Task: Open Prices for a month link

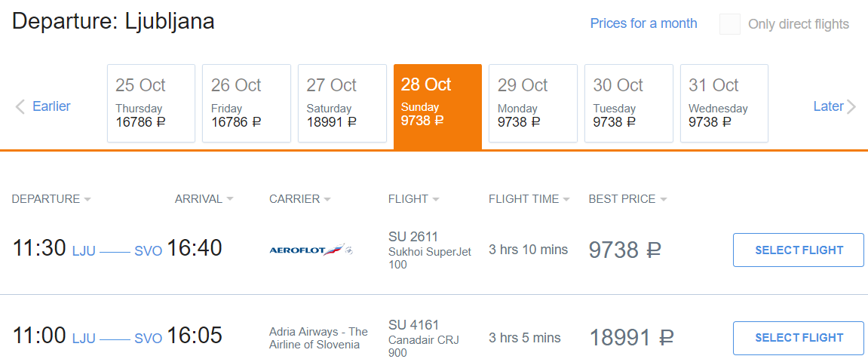Action: coord(643,23)
